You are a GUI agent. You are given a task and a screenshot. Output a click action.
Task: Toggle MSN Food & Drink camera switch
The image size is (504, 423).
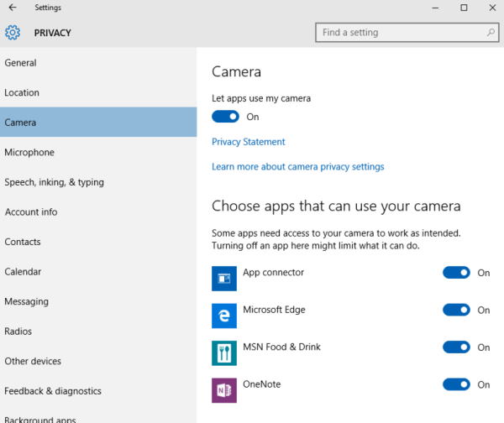(456, 347)
